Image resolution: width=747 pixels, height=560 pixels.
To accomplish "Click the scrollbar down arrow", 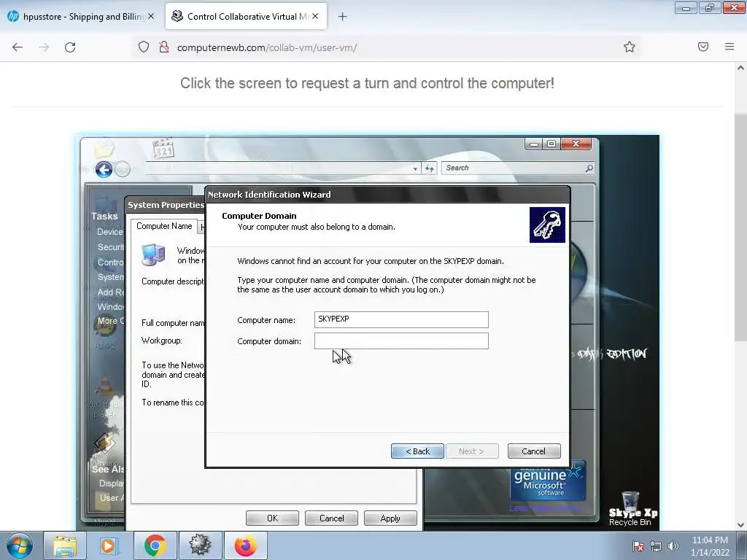I will point(740,525).
